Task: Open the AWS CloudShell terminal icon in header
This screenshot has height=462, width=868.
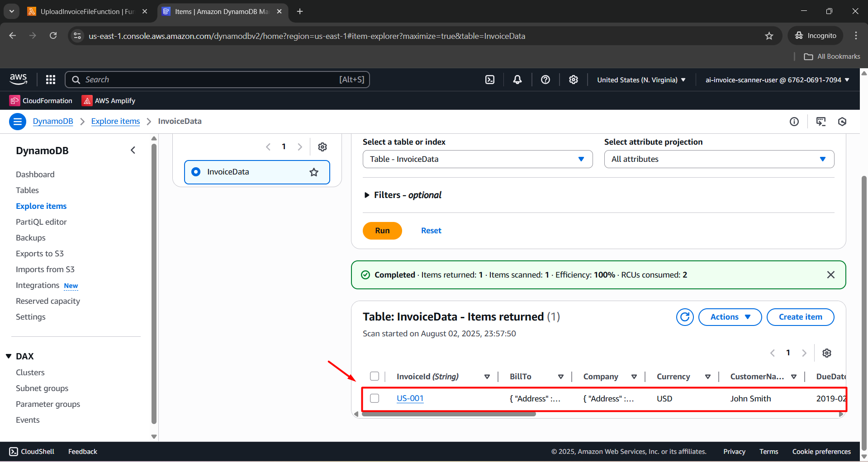Action: point(490,80)
